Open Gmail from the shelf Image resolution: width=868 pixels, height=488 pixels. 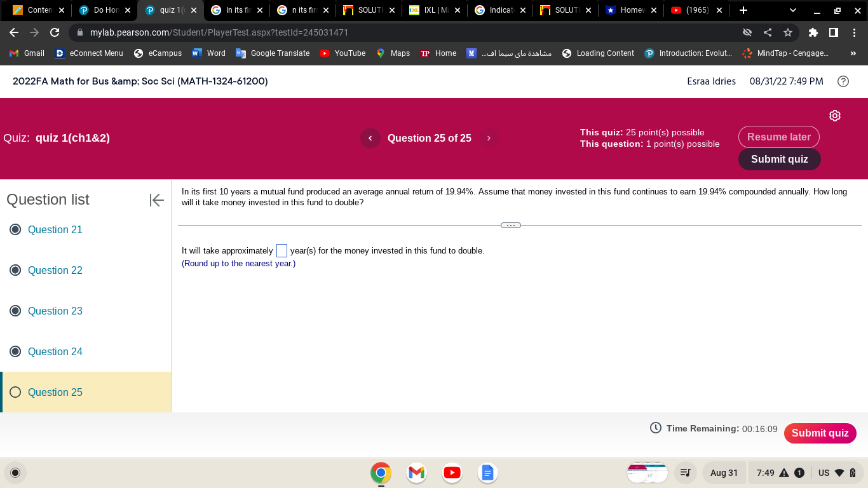(417, 473)
